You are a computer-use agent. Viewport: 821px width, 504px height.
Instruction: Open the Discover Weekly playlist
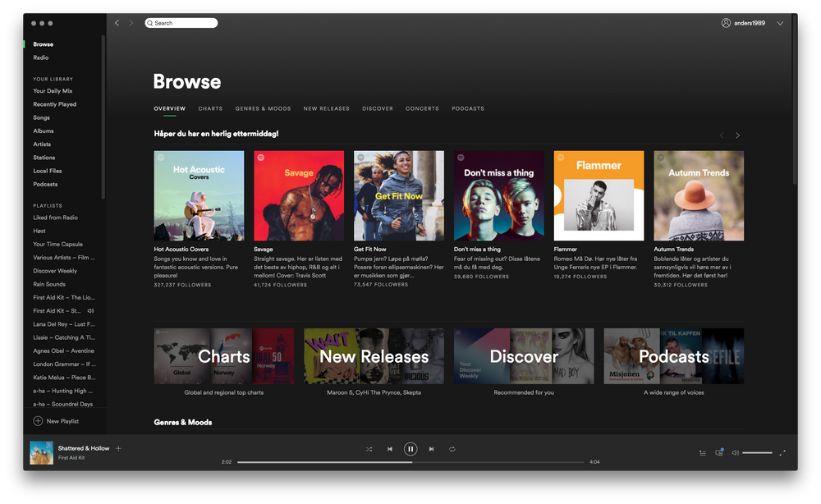point(55,271)
